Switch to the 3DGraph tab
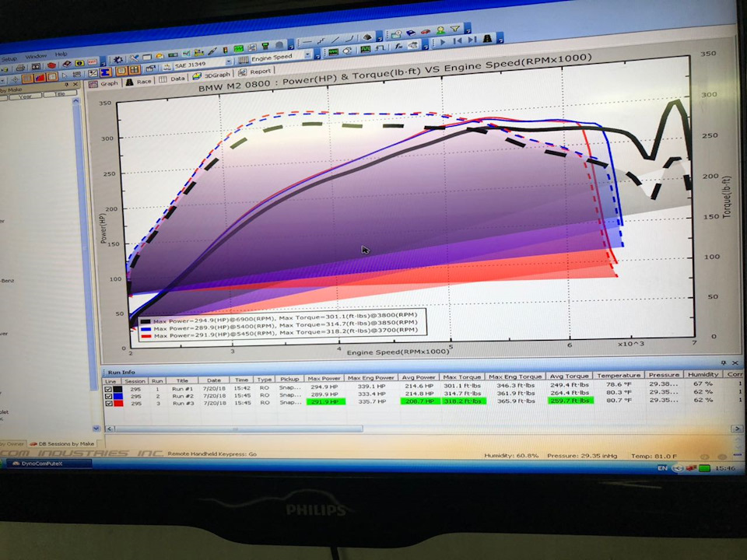Screen dimensions: 747x560 point(211,75)
